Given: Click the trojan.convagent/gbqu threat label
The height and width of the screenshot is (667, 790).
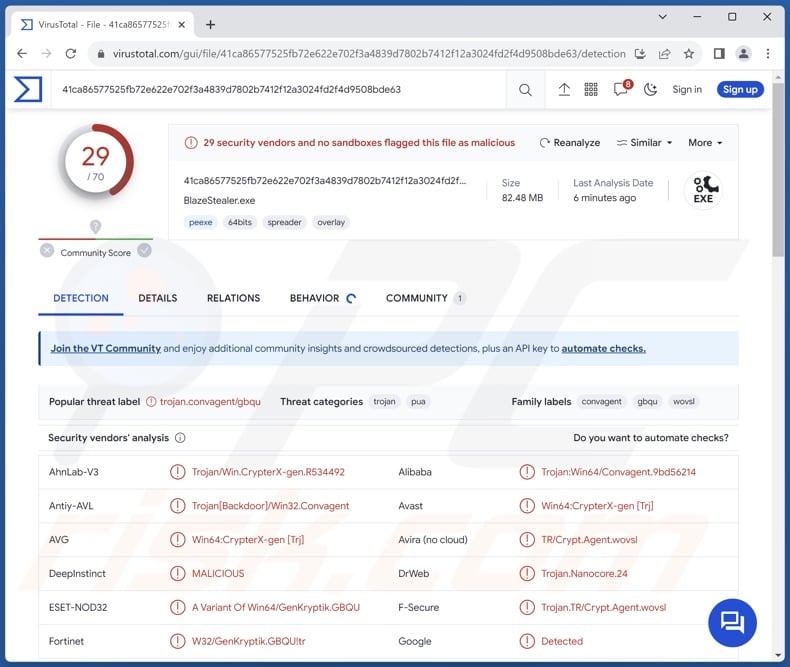Looking at the screenshot, I should [210, 402].
